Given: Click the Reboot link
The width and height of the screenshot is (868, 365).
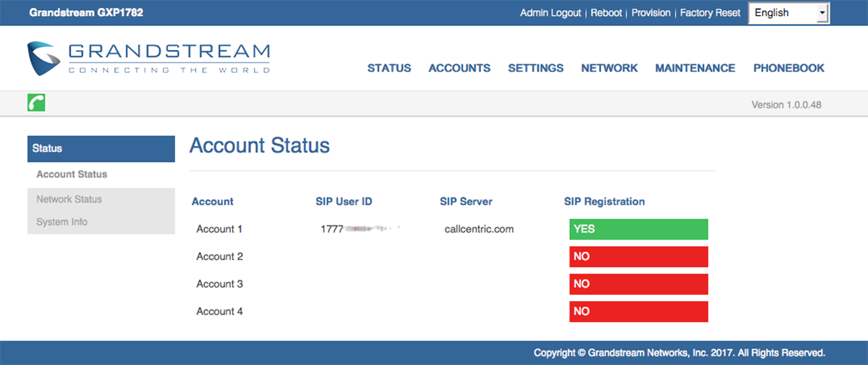Looking at the screenshot, I should pyautogui.click(x=607, y=13).
